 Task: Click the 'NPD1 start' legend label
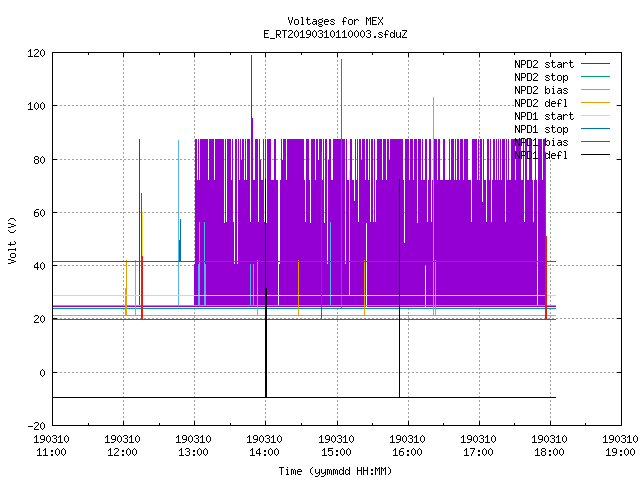(544, 116)
